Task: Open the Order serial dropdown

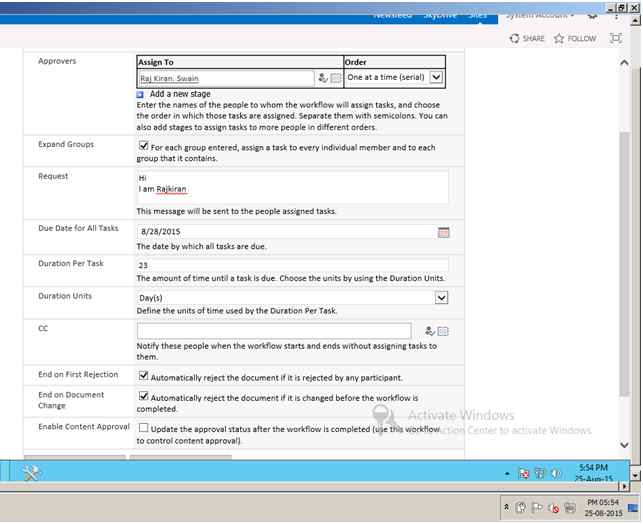Action: click(x=436, y=77)
